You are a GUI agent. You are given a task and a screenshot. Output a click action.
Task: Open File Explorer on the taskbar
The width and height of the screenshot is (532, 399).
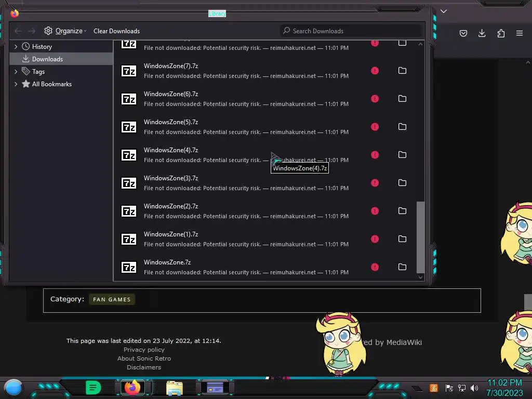(175, 388)
